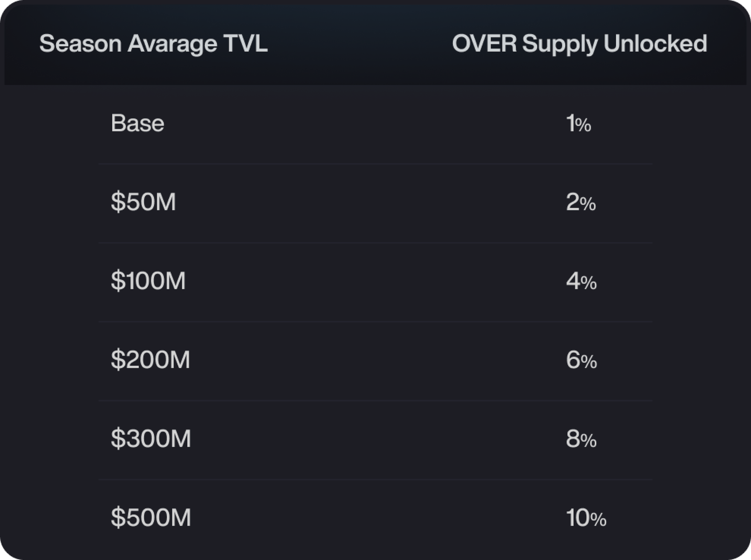Screen dimensions: 751x560
Task: Click the 4% unlocked value
Action: pos(581,281)
